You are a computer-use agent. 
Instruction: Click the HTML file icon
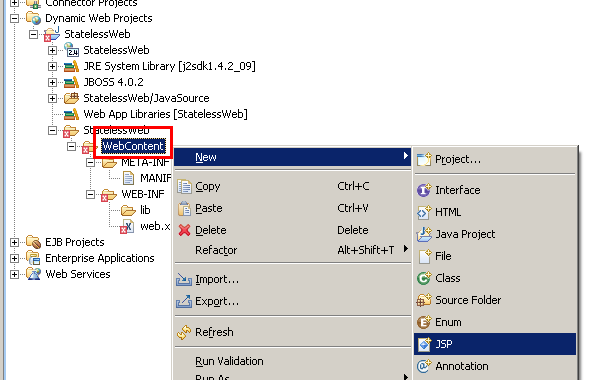[424, 212]
